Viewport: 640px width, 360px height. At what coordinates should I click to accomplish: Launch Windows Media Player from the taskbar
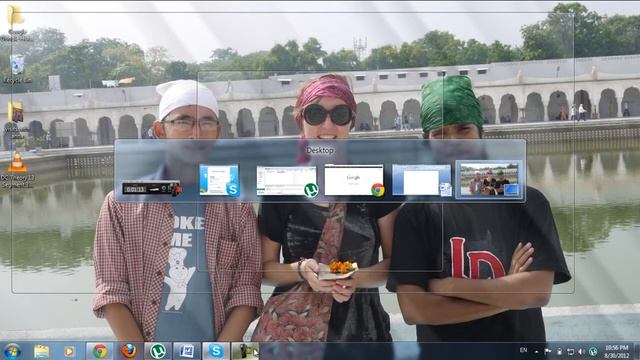tap(69, 351)
